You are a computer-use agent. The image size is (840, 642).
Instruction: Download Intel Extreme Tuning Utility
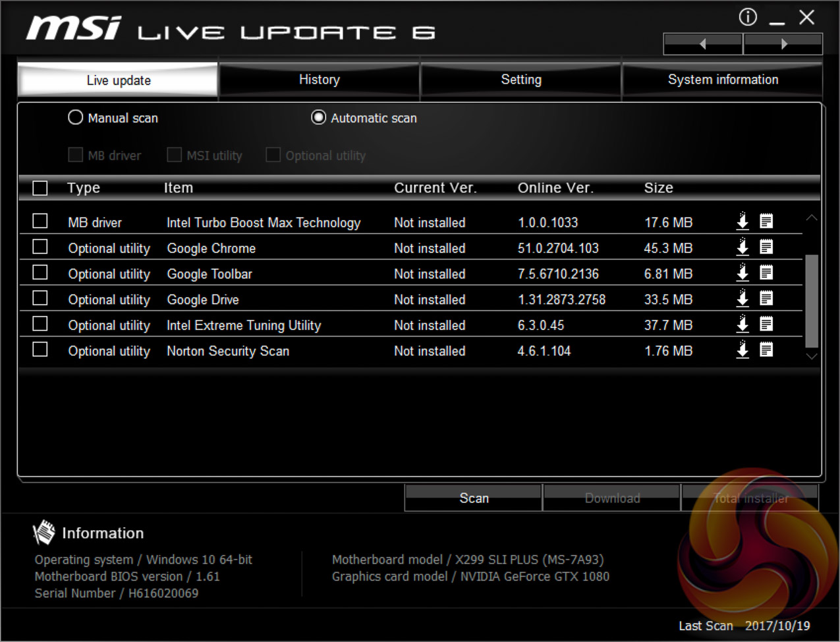point(742,324)
